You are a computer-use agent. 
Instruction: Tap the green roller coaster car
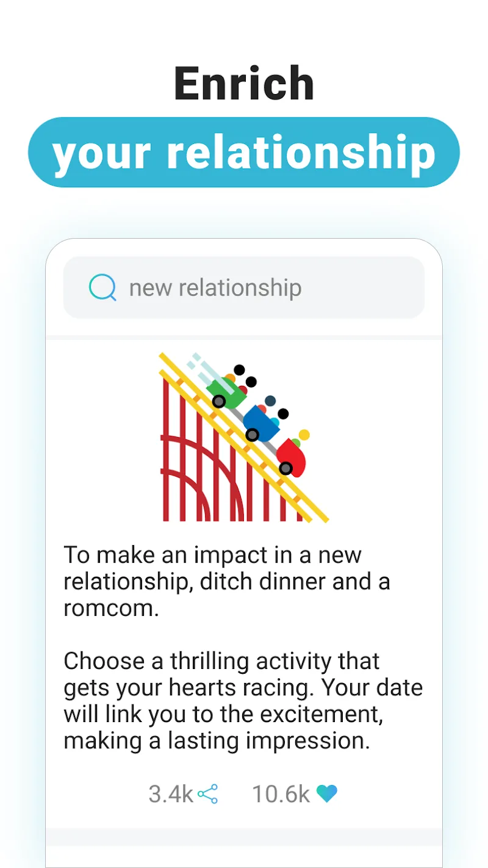[227, 389]
